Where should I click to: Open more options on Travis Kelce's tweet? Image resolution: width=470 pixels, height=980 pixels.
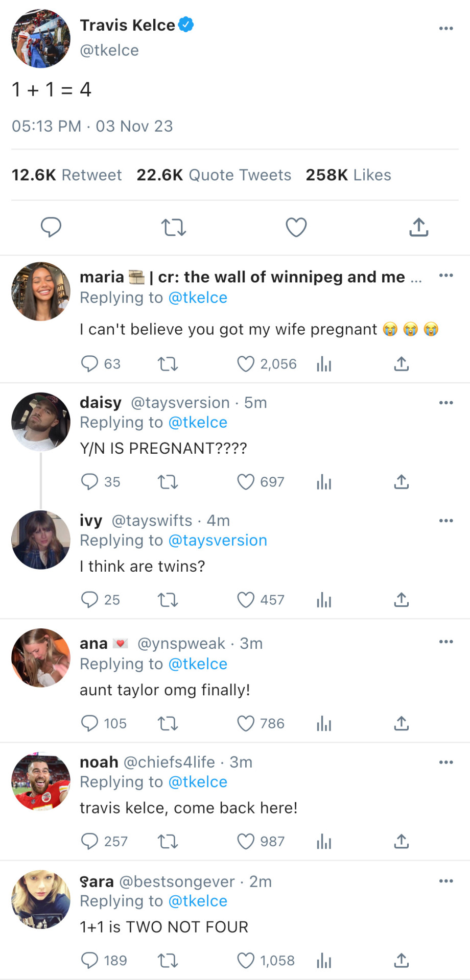(446, 29)
